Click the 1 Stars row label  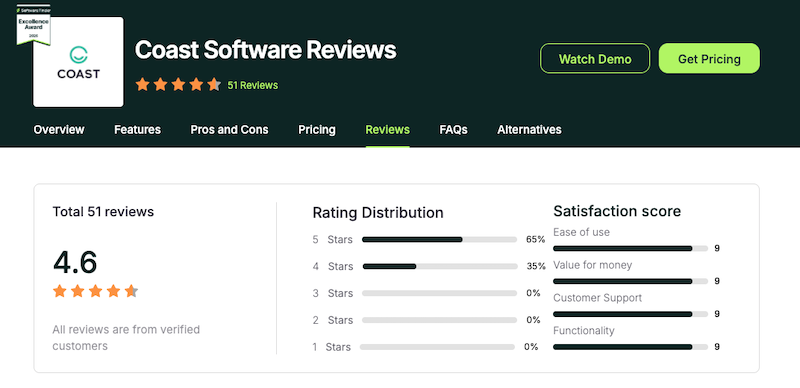point(332,347)
